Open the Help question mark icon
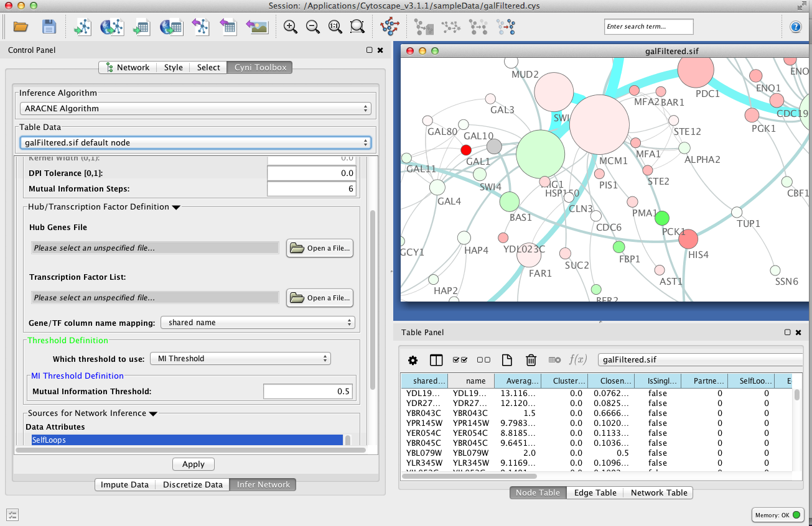Screen dimensions: 812x526 (x=795, y=27)
